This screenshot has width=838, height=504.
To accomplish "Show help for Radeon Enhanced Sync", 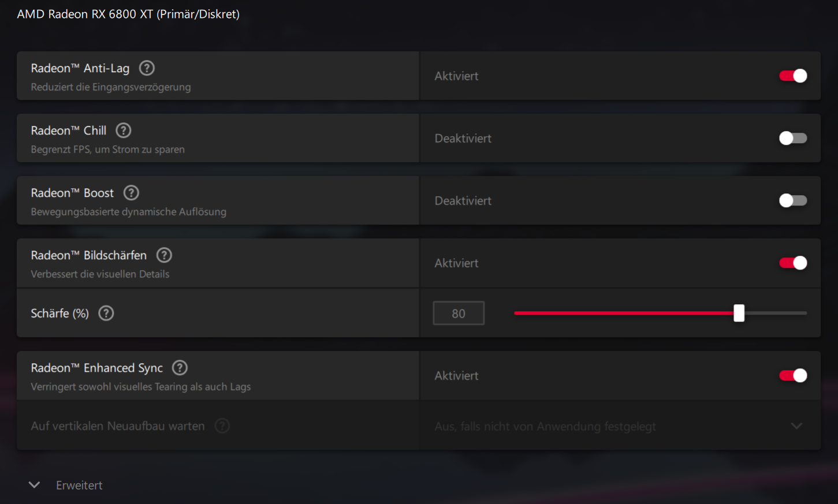I will (180, 368).
